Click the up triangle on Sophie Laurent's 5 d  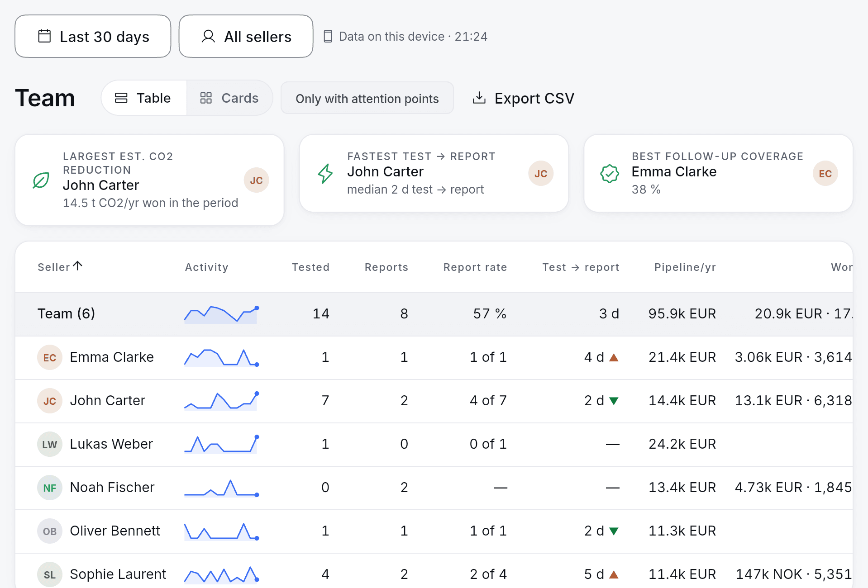[x=614, y=575]
